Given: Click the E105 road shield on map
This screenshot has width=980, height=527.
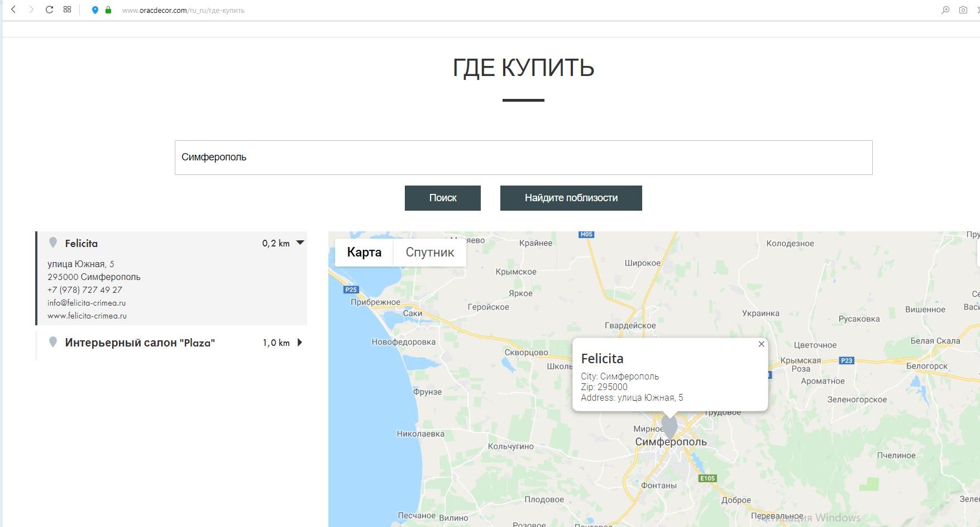Looking at the screenshot, I should 707,478.
